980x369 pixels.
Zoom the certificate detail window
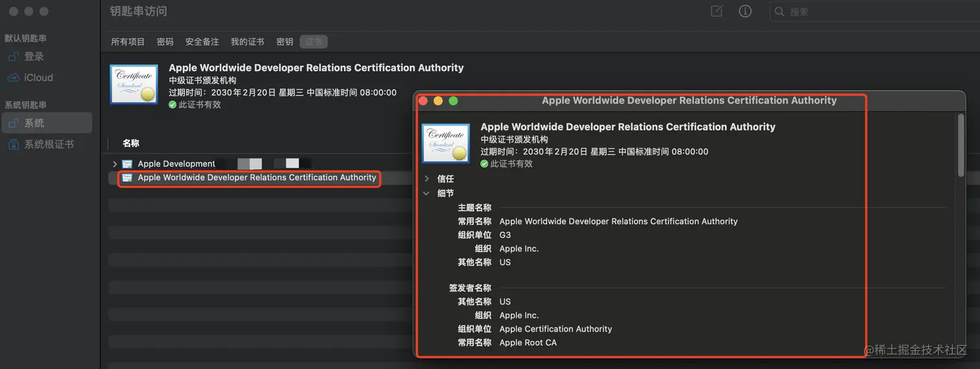453,101
